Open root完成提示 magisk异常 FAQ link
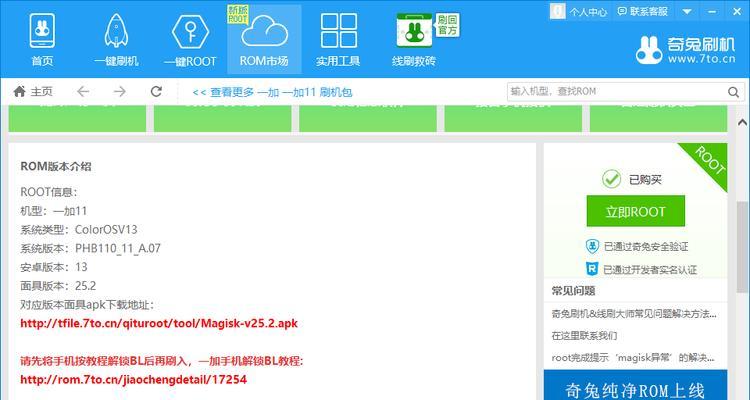The image size is (750, 400). click(x=633, y=358)
